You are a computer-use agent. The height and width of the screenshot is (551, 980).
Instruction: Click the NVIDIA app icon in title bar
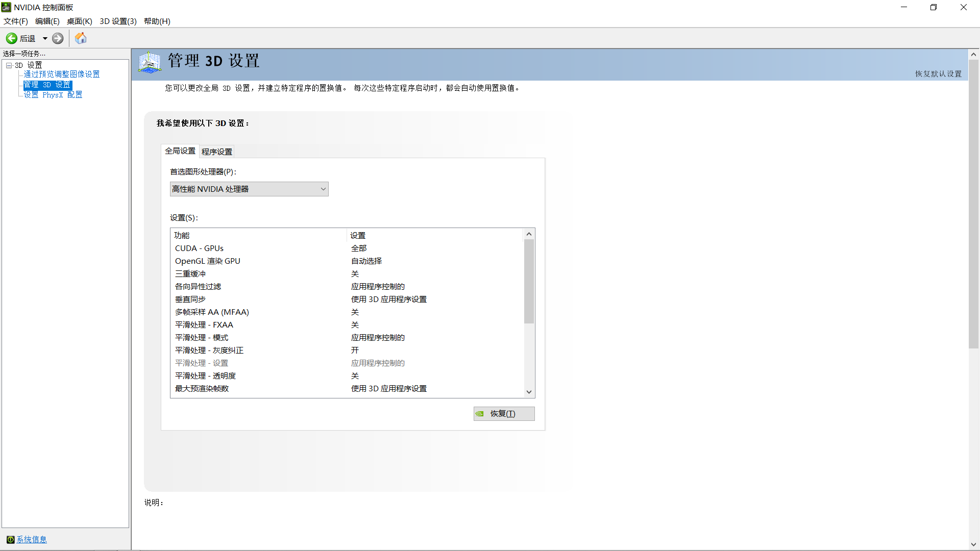[x=6, y=7]
